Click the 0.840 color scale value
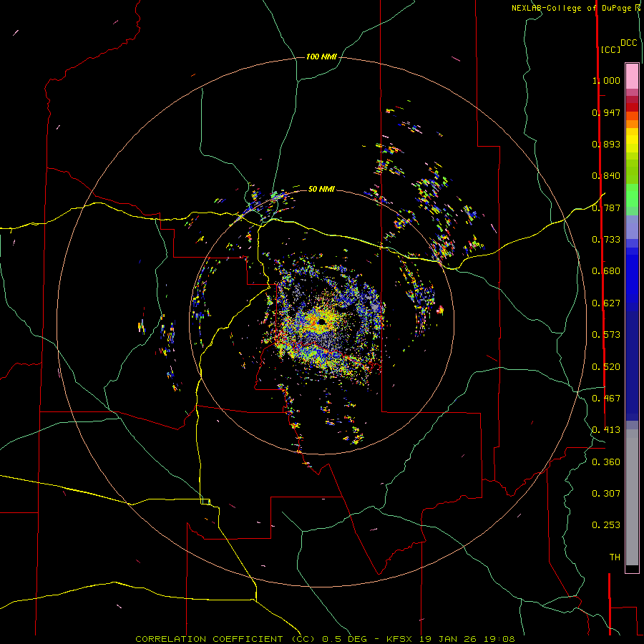This screenshot has height=644, width=644. click(606, 176)
